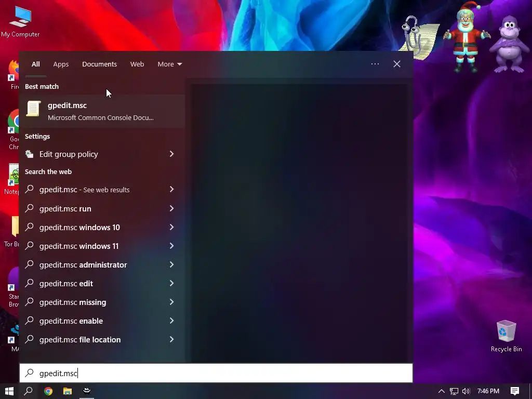Expand chevron for gpedit.msc missing
532x399 pixels.
pyautogui.click(x=171, y=302)
